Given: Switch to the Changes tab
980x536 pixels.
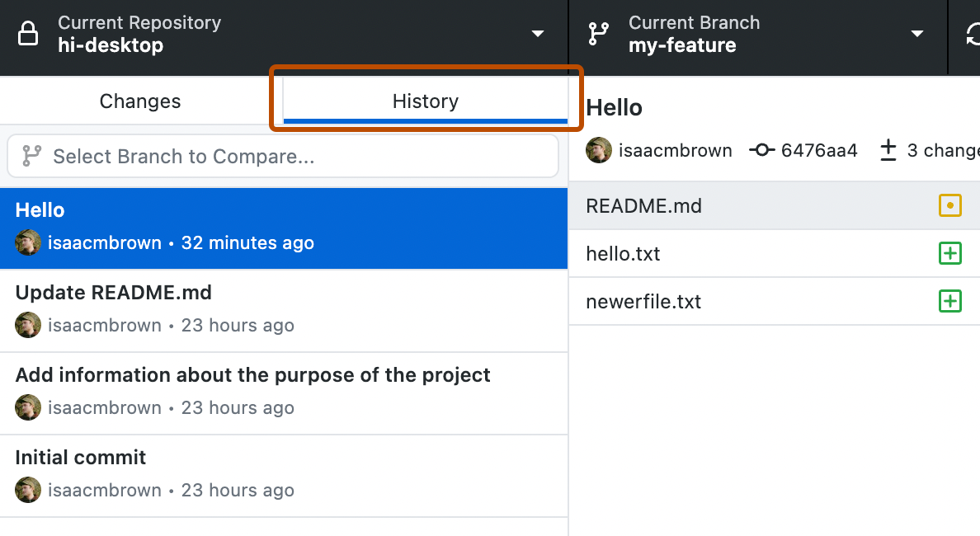Looking at the screenshot, I should 139,101.
